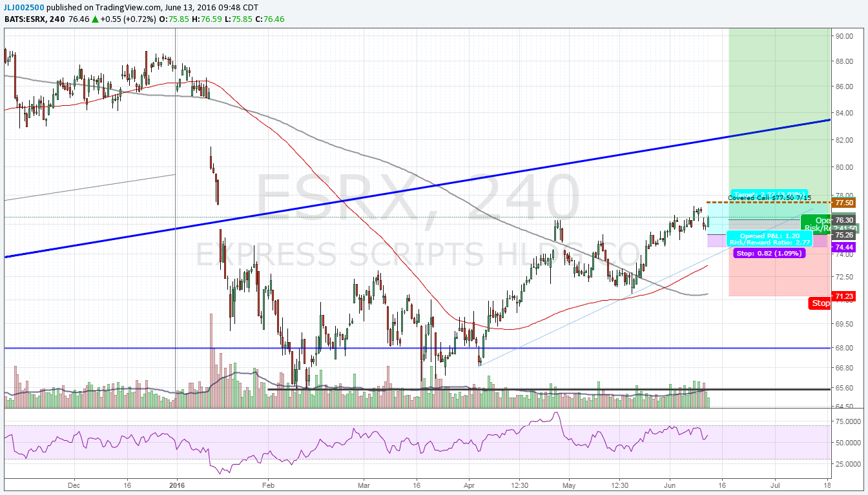Click the red 71.23 price axis label
The height and width of the screenshot is (495, 868).
pos(844,297)
